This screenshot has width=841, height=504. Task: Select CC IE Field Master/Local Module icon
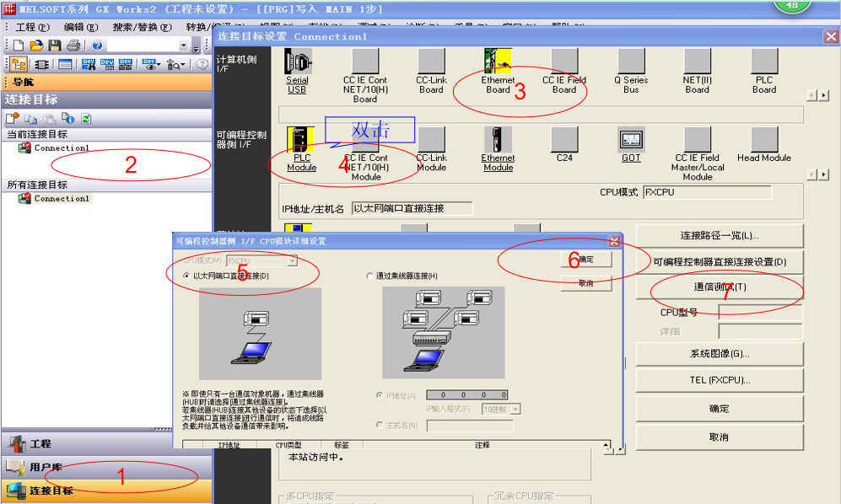click(698, 154)
